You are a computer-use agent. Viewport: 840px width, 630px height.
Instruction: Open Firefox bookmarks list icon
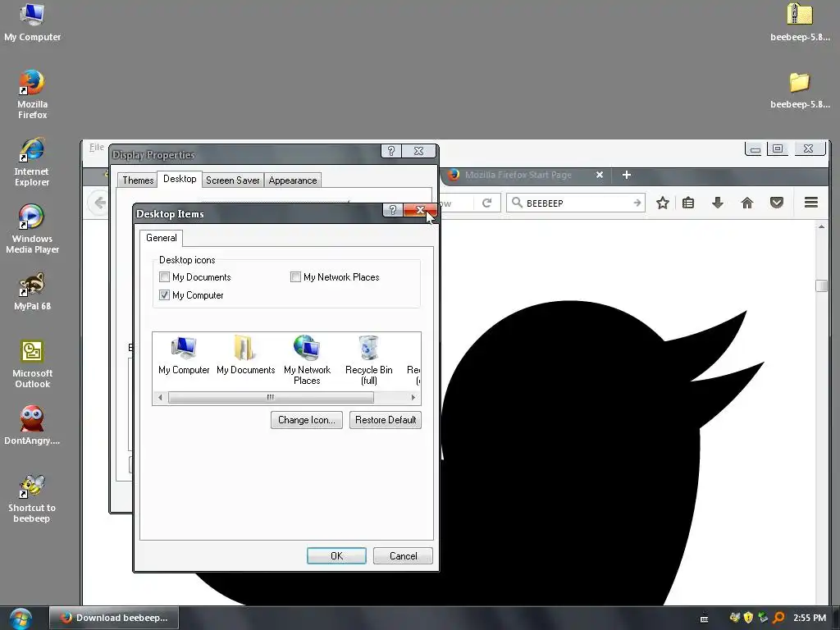[x=688, y=203]
